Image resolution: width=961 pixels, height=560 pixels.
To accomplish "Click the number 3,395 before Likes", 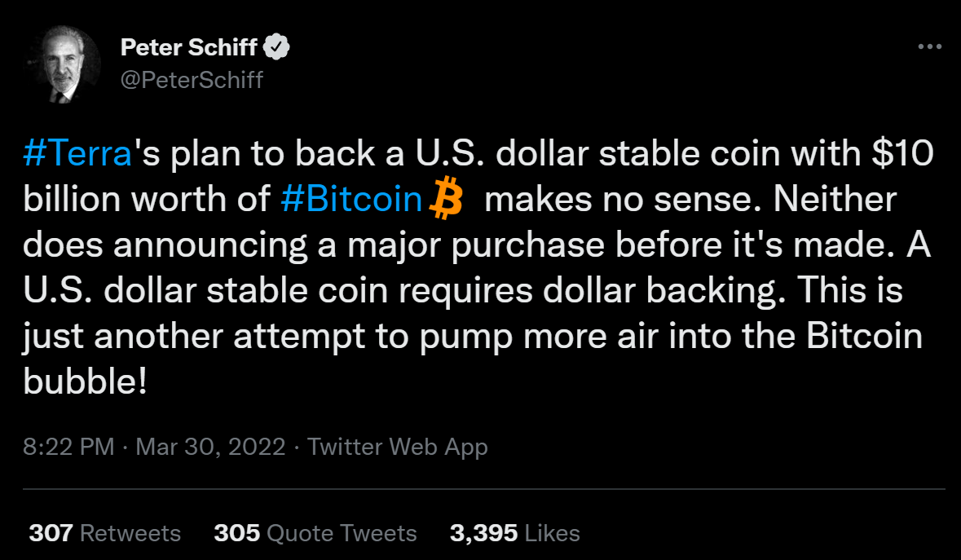I will [483, 533].
